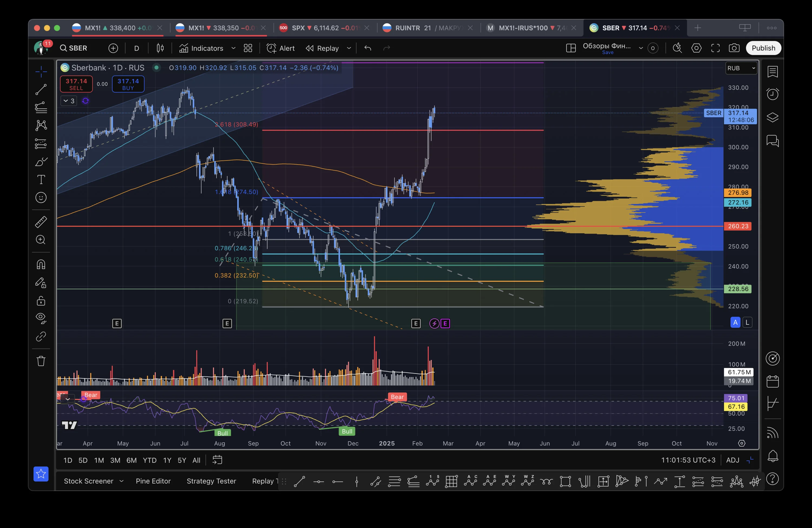Start bar Replay mode

coord(322,48)
